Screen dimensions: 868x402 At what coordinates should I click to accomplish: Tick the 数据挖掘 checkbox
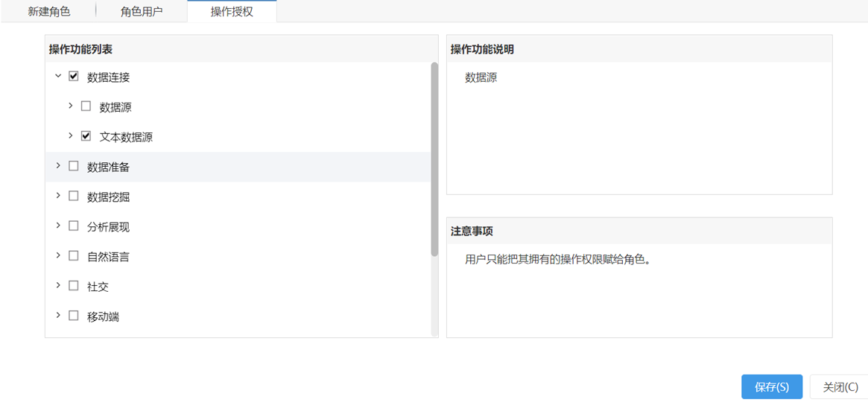73,196
